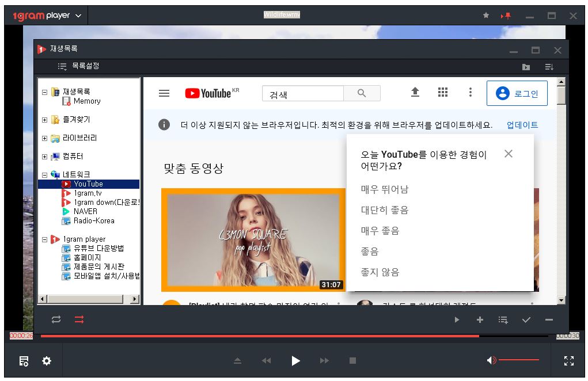Open the 모바일앱 설치/사용법 item
The image size is (588, 381).
pyautogui.click(x=107, y=276)
